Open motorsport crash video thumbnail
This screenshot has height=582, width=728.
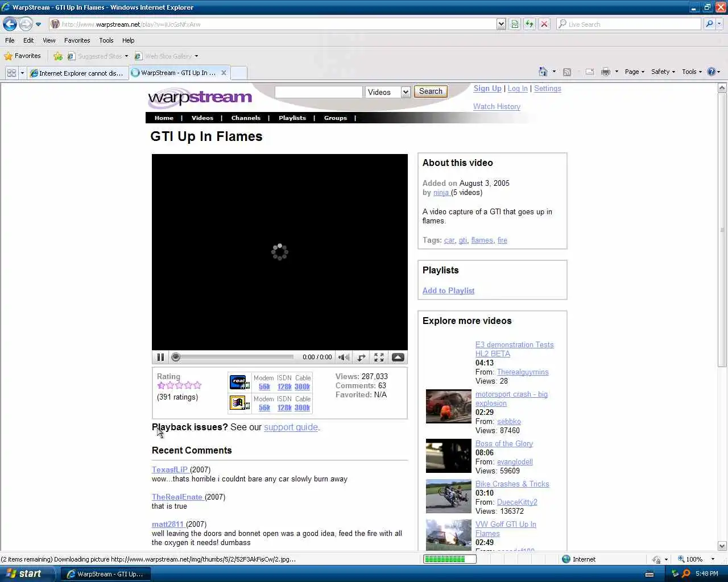pyautogui.click(x=449, y=406)
